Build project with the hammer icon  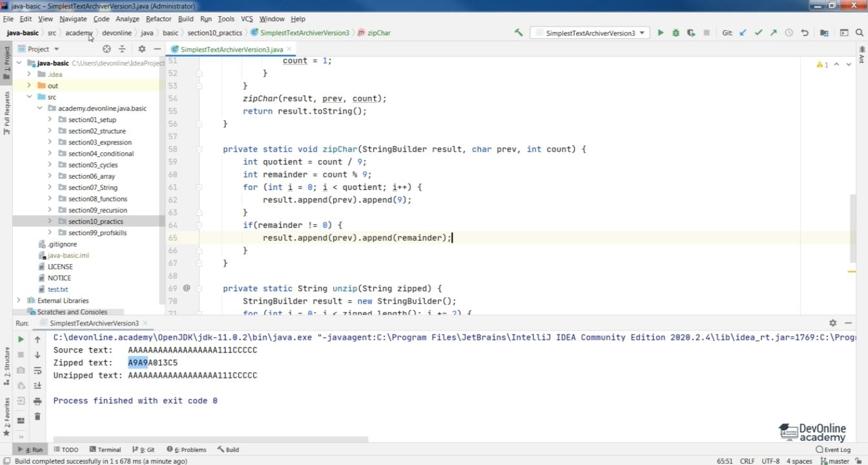(518, 32)
